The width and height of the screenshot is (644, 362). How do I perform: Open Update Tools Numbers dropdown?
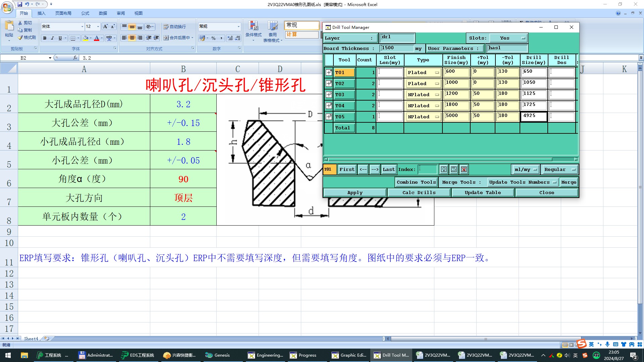point(523,182)
